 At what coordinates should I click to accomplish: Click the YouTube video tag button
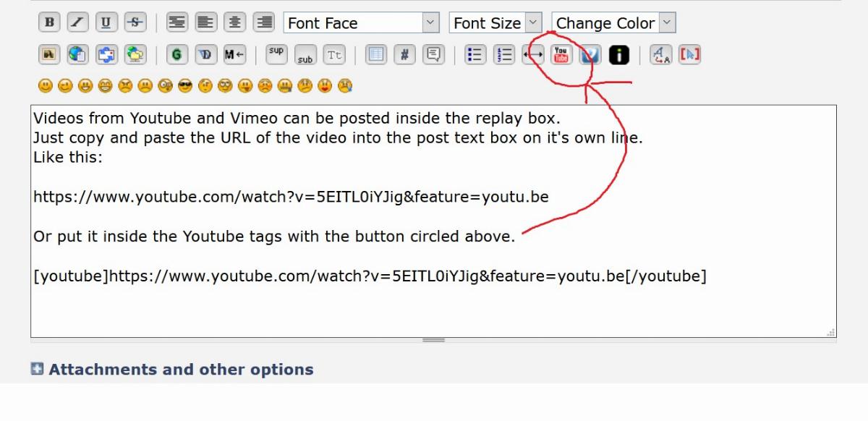click(561, 55)
